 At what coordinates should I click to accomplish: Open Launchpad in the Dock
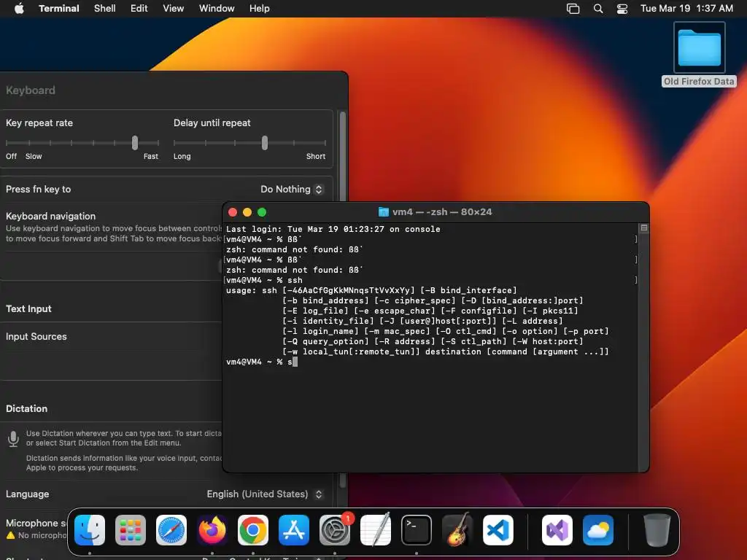coord(131,530)
